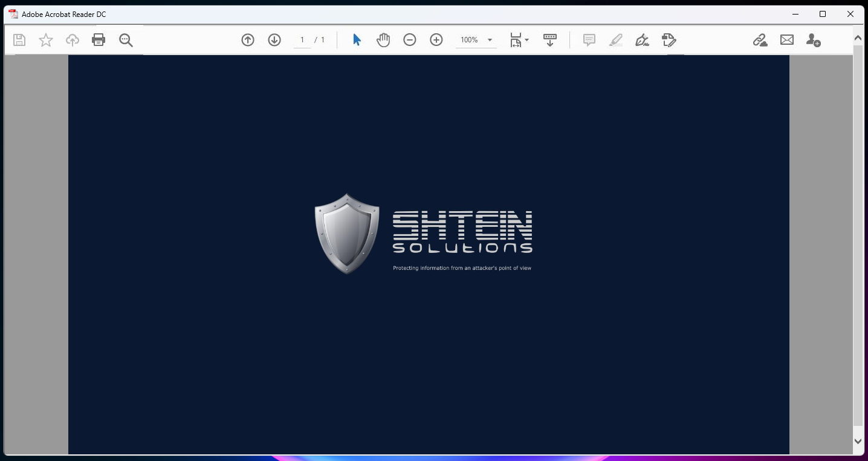Zoom out with the minus icon
The width and height of the screenshot is (868, 461).
410,40
